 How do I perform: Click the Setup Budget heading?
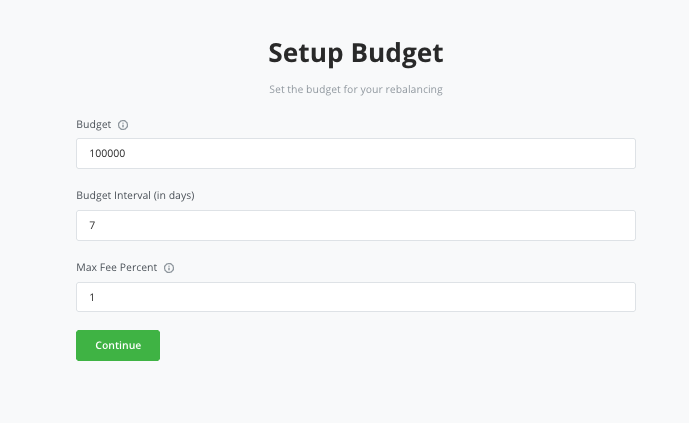(355, 52)
